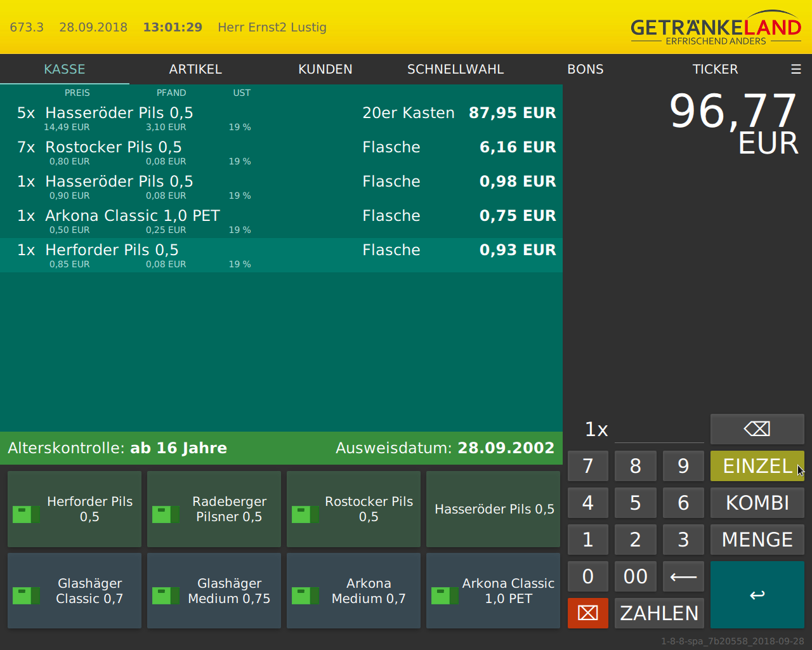Select the Arkona Classic 1,0 PET receipt line

point(281,221)
